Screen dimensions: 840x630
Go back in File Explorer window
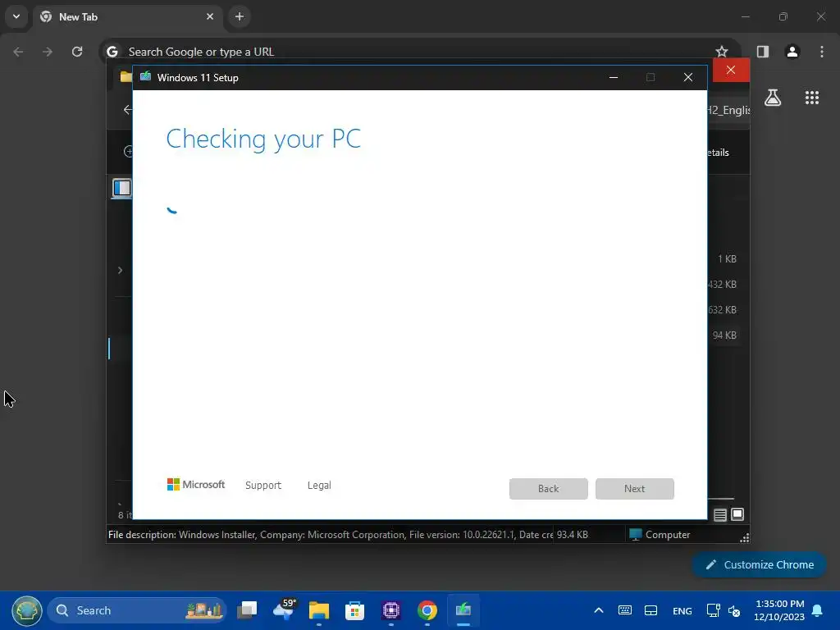(x=127, y=110)
